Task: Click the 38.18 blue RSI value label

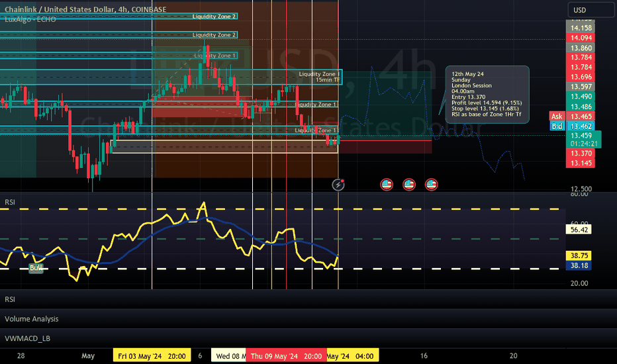Action: coord(579,265)
